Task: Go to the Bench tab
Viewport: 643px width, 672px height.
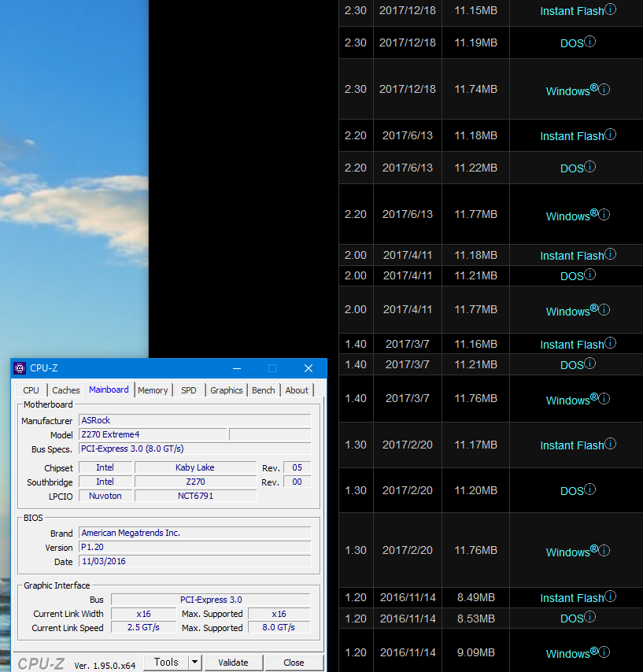Action: 263,390
